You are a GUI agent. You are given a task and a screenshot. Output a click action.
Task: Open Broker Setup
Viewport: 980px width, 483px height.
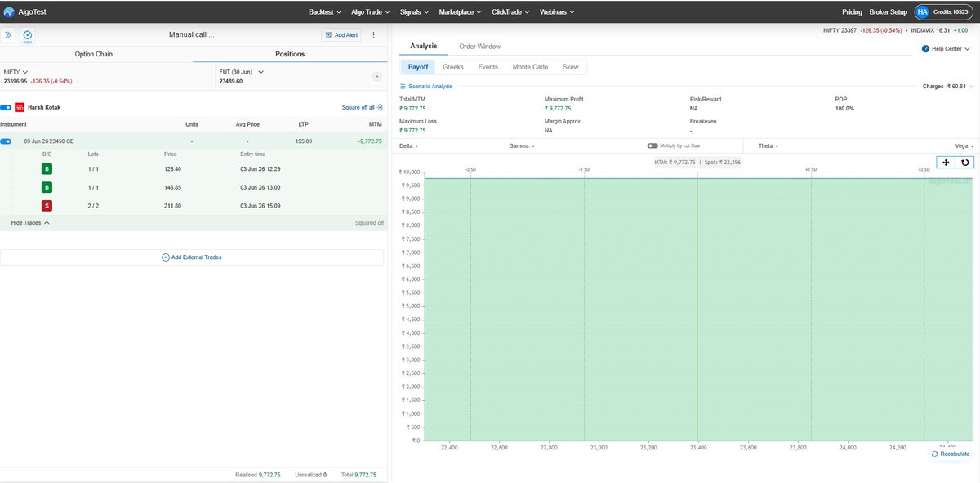(x=888, y=12)
